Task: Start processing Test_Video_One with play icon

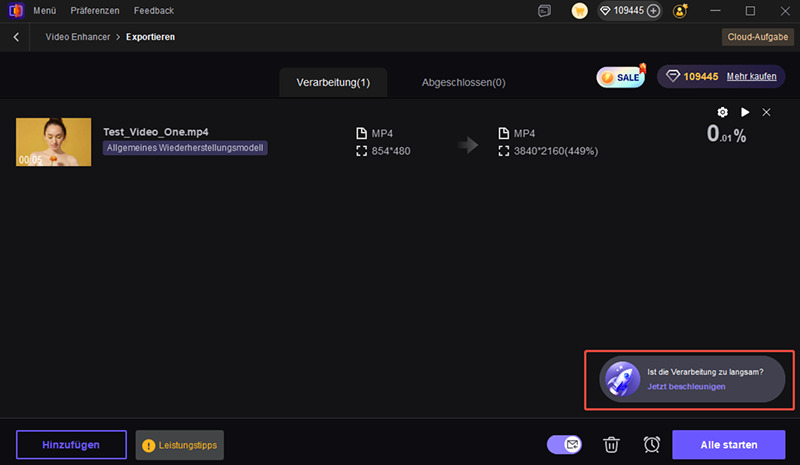Action: point(745,112)
